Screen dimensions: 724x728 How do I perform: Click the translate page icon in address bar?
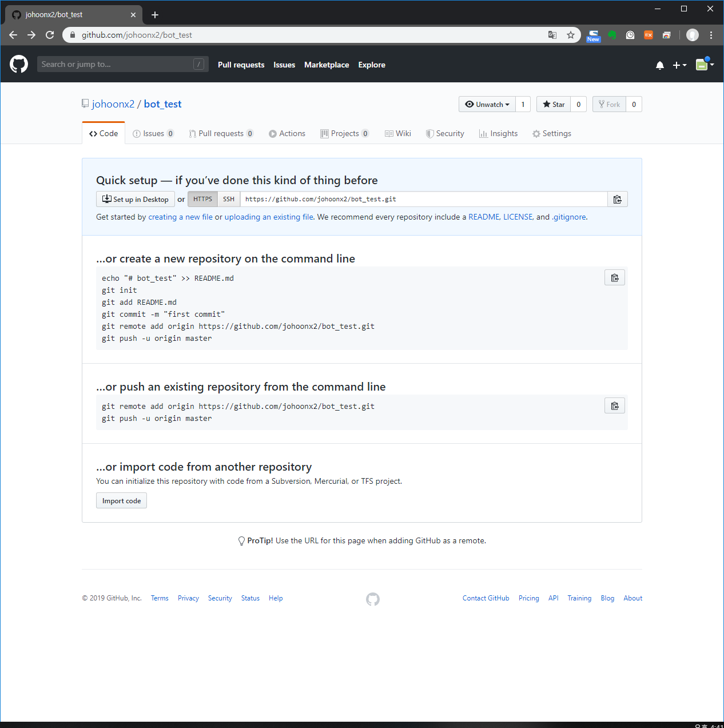point(552,35)
